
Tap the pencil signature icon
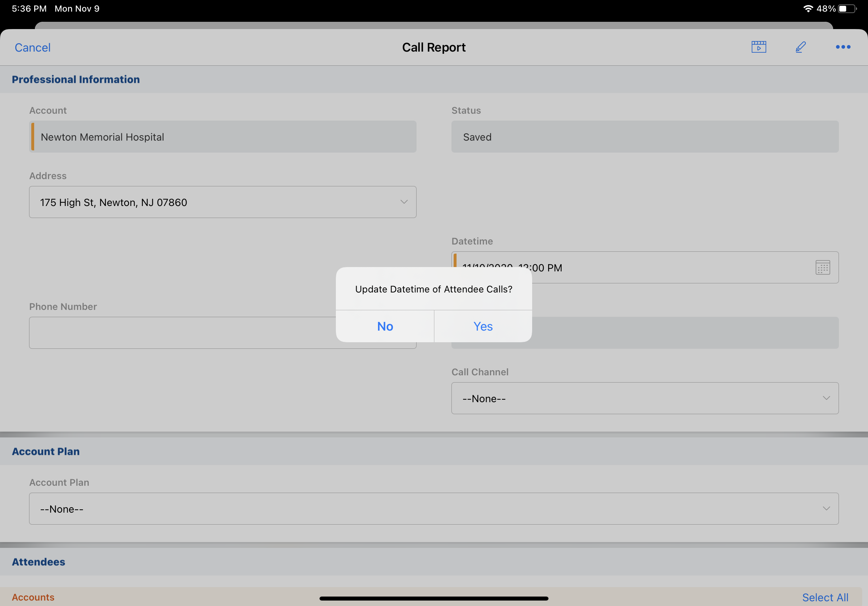point(800,47)
